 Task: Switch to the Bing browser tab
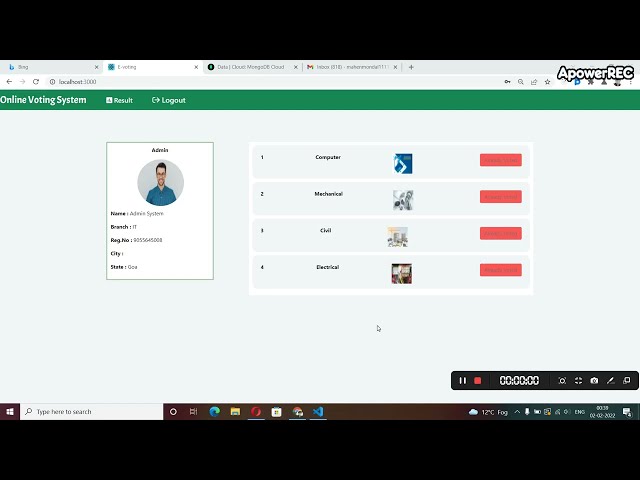[x=50, y=67]
